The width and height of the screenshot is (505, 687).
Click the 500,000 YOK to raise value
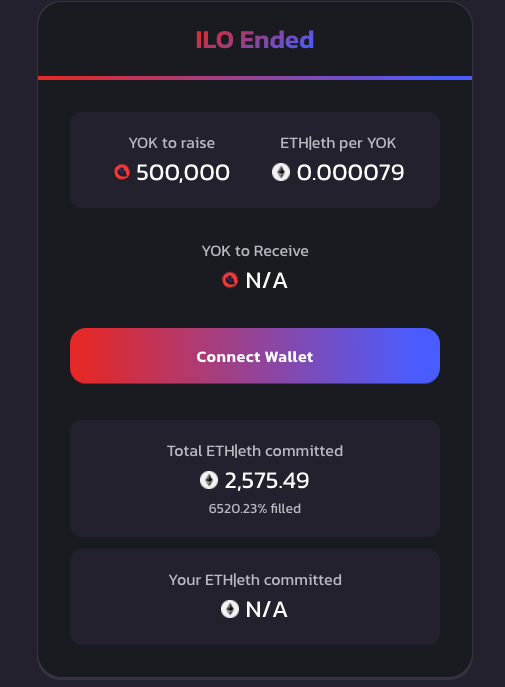[x=183, y=172]
